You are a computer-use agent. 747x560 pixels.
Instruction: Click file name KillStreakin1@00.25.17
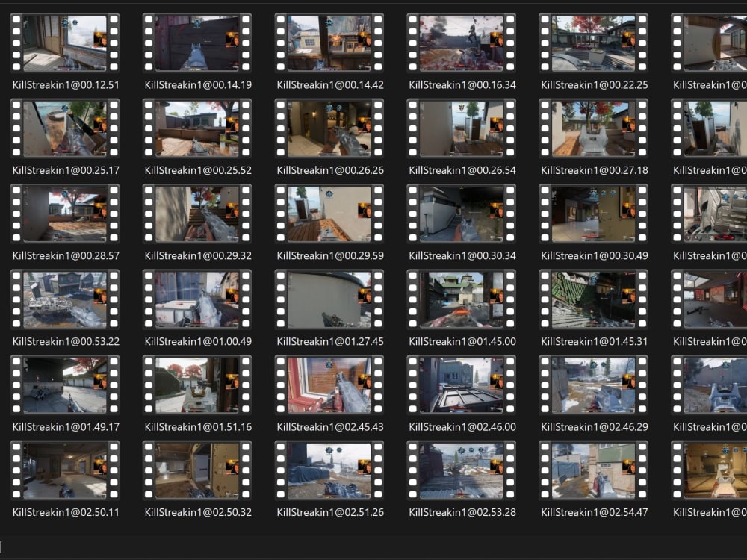click(x=66, y=170)
